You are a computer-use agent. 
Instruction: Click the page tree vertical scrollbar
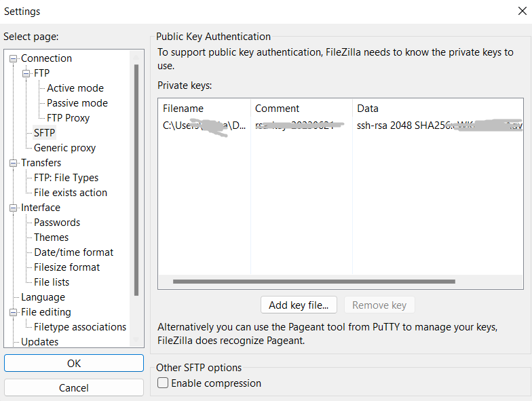click(136, 180)
